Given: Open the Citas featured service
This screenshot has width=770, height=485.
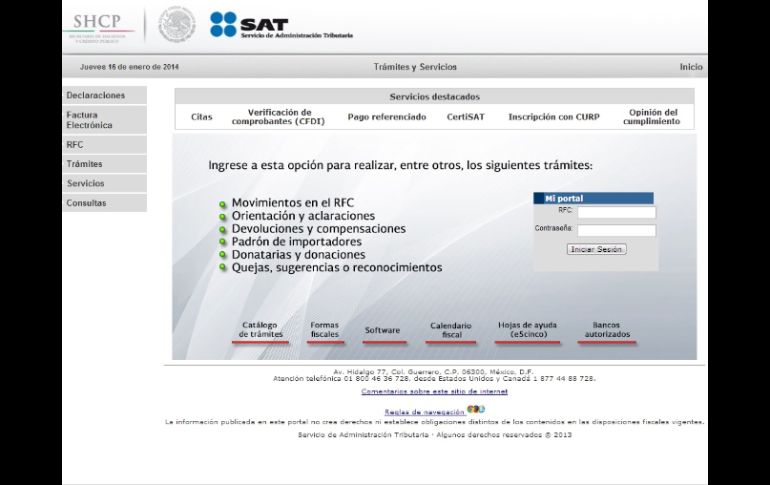Looking at the screenshot, I should (201, 117).
